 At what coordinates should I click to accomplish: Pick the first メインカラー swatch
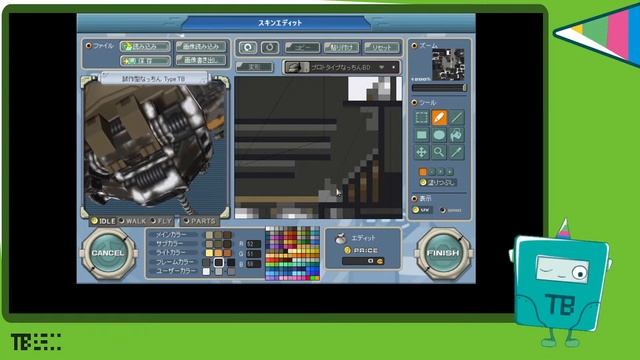pos(209,235)
